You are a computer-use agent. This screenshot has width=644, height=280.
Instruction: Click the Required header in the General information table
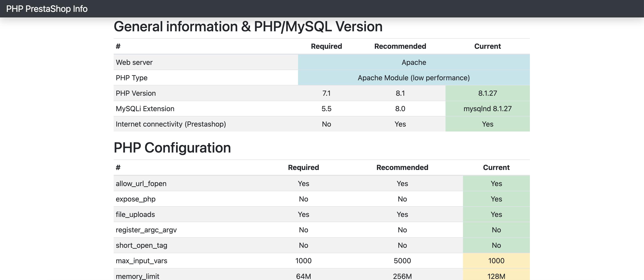coord(326,46)
